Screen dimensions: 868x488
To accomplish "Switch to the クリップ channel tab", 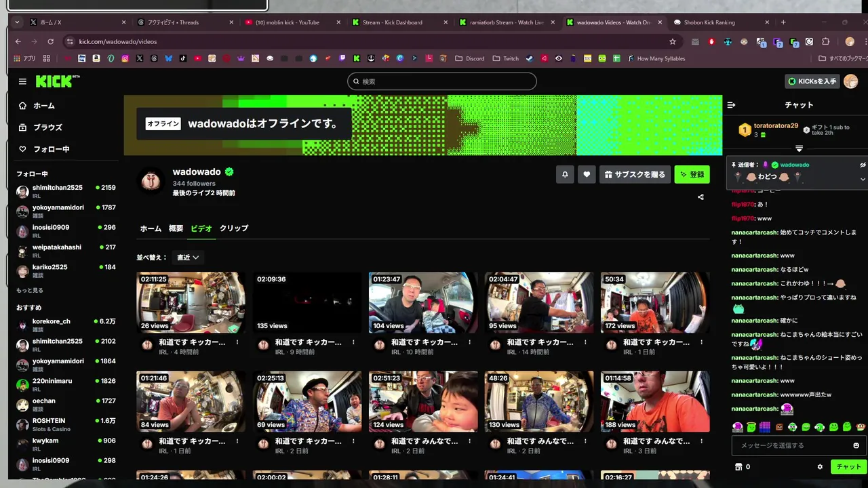I will click(234, 228).
